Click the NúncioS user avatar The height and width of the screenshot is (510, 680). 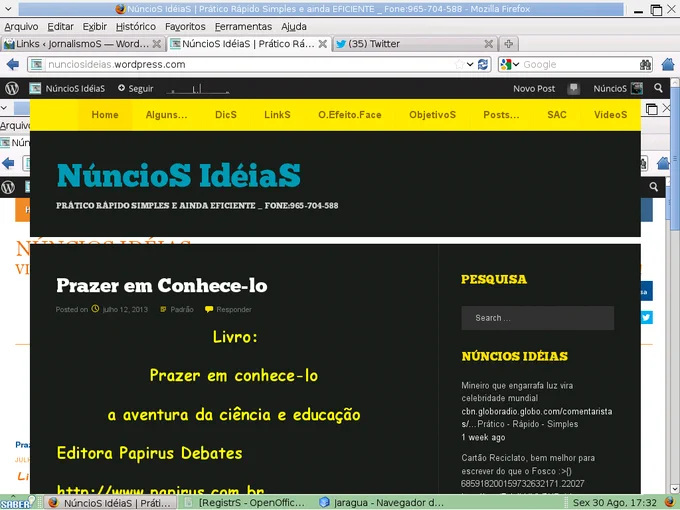pyautogui.click(x=637, y=88)
